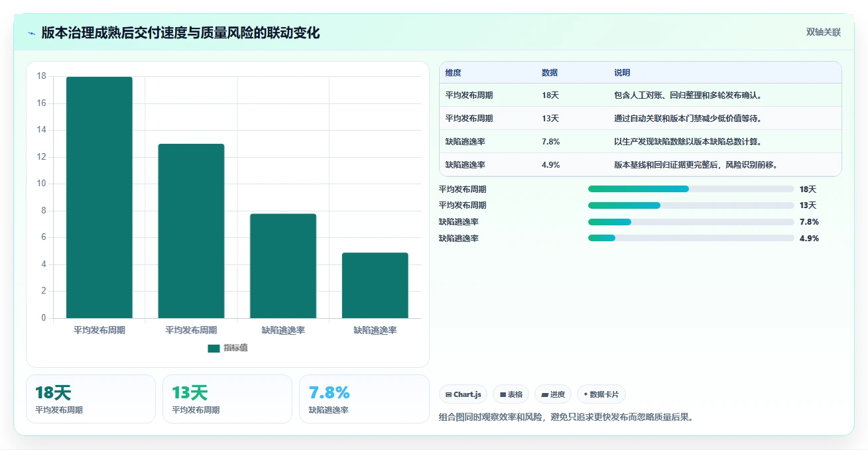Viewport: 868px width, 450px height.
Task: Click the 双轴关联 badge
Action: [823, 32]
